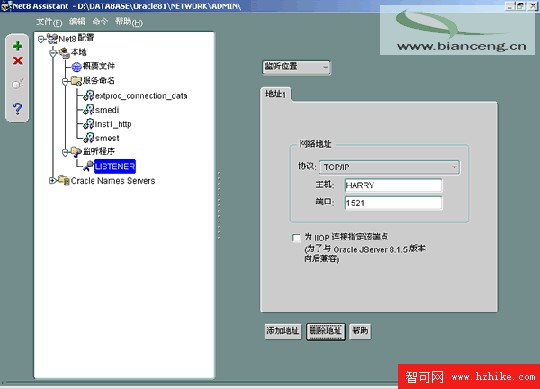Click the Oracle Names Servers folder icon
The image size is (540, 389).
coord(64,180)
